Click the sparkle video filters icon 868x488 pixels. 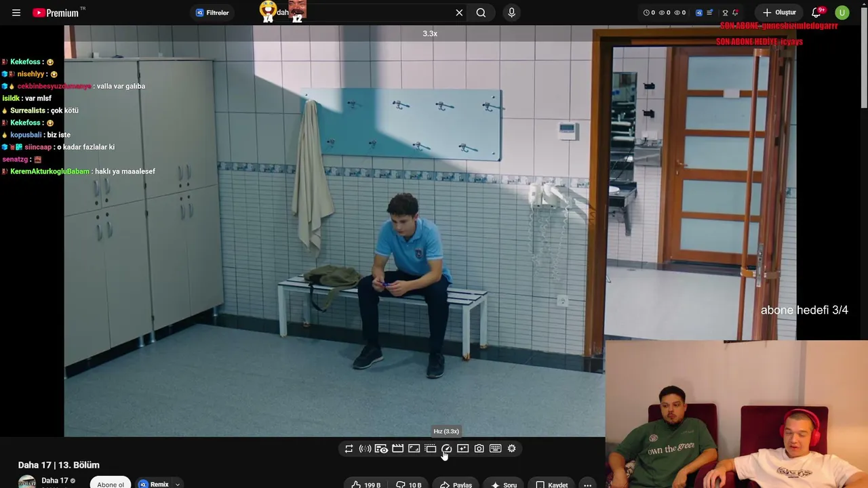(x=462, y=449)
